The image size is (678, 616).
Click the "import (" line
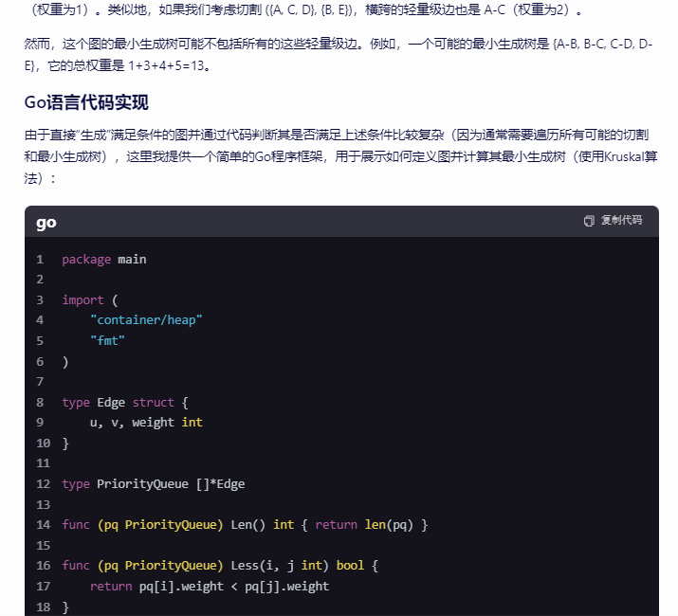(x=90, y=300)
